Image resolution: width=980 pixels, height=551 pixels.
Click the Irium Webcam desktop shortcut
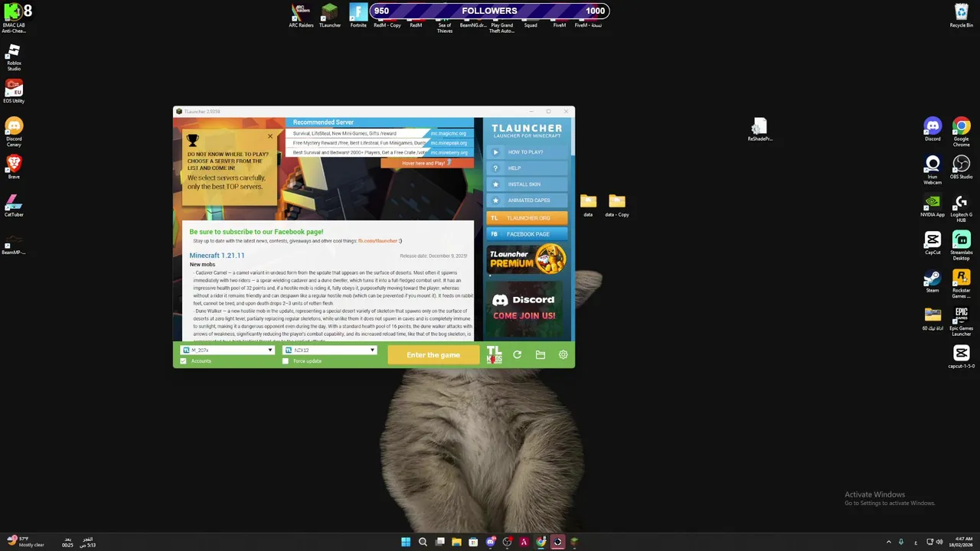click(x=933, y=170)
